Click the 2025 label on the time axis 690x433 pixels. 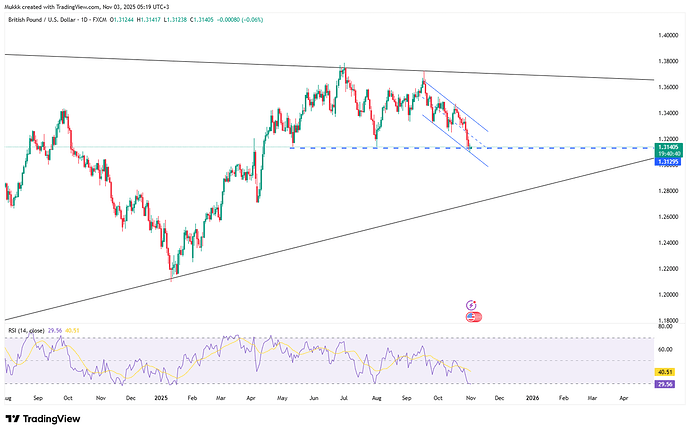(x=161, y=397)
